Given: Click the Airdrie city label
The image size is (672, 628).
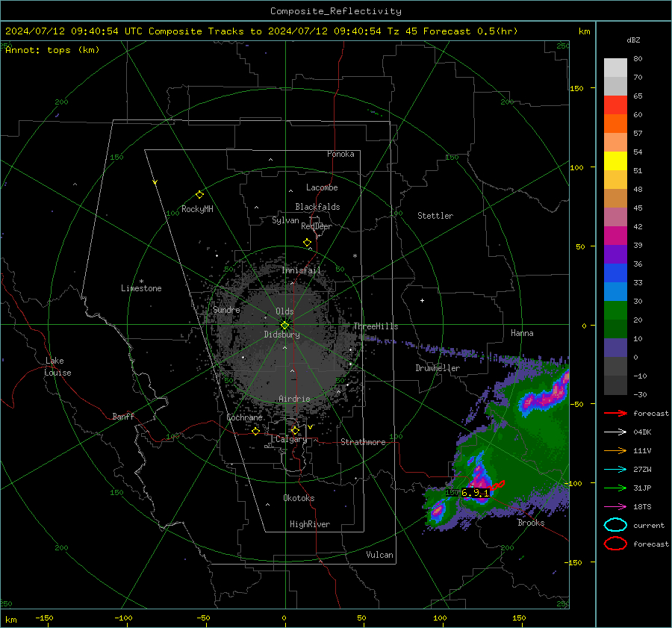Looking at the screenshot, I should [x=294, y=399].
